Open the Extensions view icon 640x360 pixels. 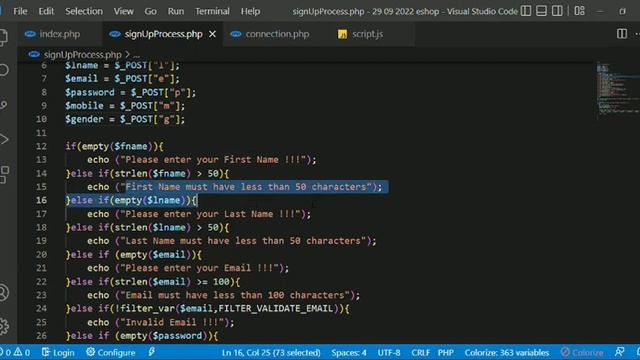pos(4,174)
